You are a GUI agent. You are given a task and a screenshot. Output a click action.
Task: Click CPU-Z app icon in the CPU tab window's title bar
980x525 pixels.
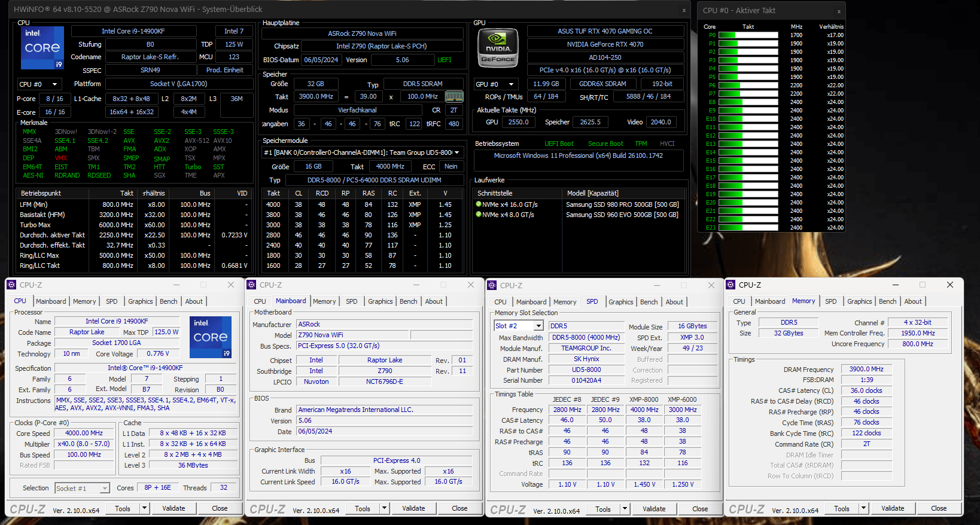12,285
